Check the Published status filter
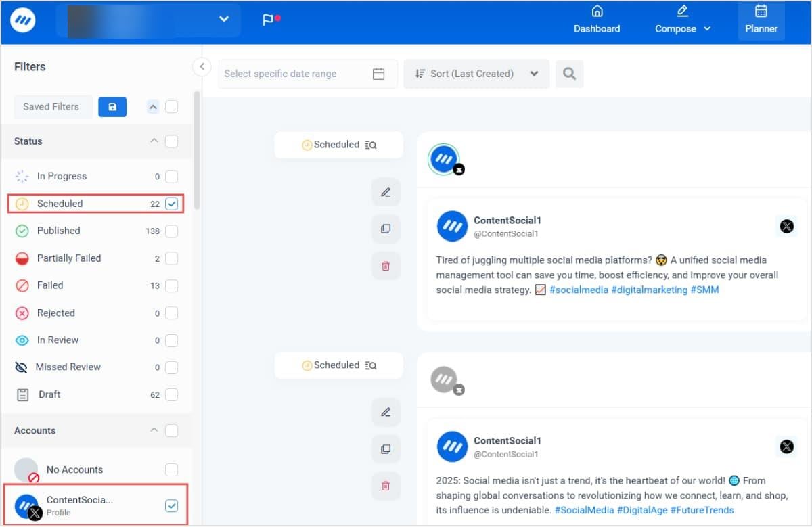The width and height of the screenshot is (812, 527). 171,231
